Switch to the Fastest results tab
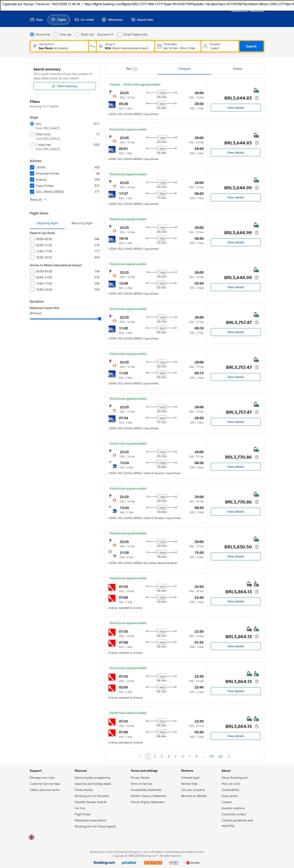 click(237, 69)
